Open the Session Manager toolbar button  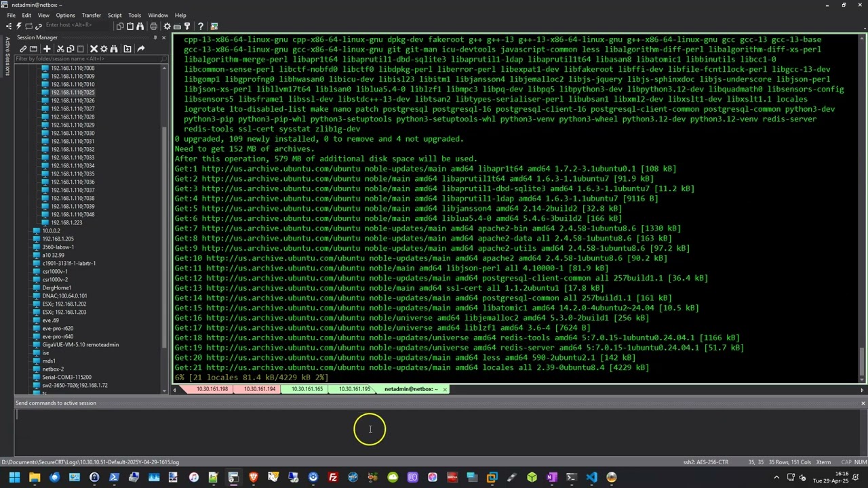8,26
